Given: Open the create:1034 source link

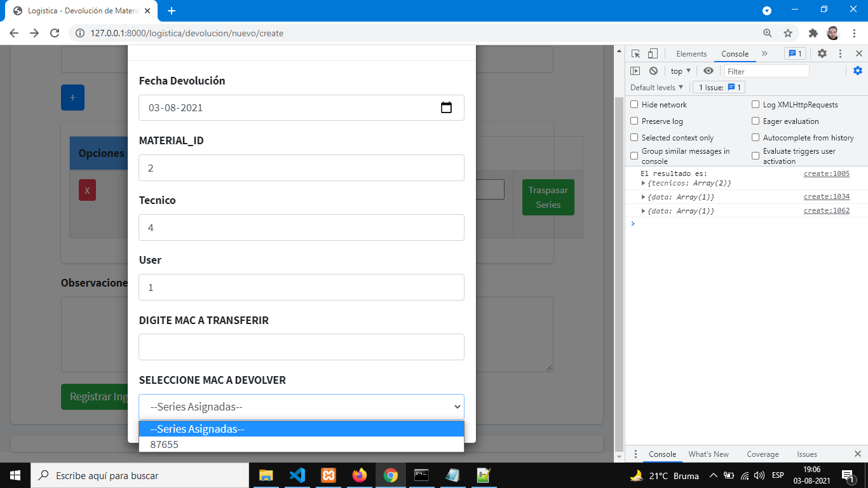Looking at the screenshot, I should 826,196.
